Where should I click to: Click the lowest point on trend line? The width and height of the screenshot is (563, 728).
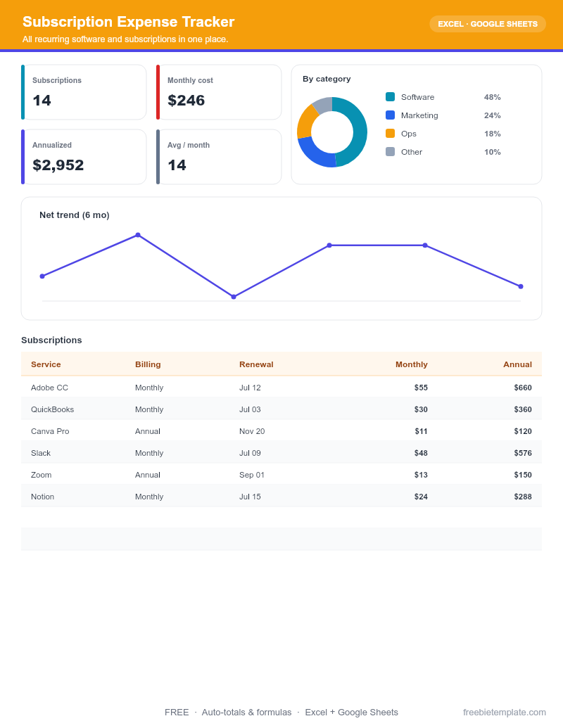click(234, 297)
